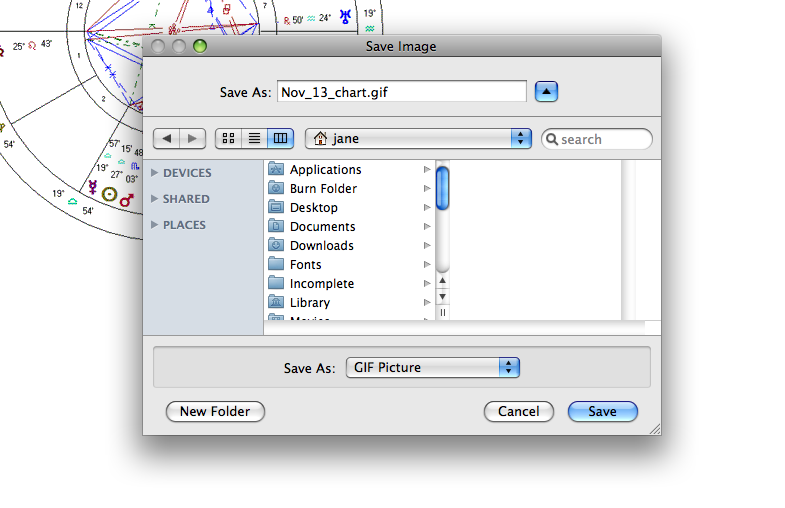Expand Desktop with its arrow
Image resolution: width=785 pixels, height=508 pixels.
[427, 208]
